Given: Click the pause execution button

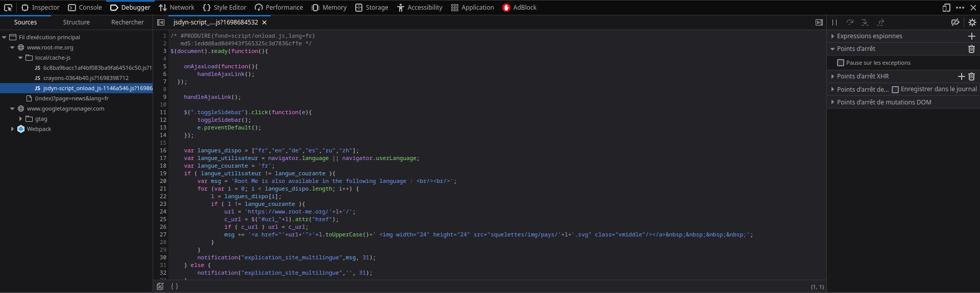Looking at the screenshot, I should pyautogui.click(x=835, y=22).
